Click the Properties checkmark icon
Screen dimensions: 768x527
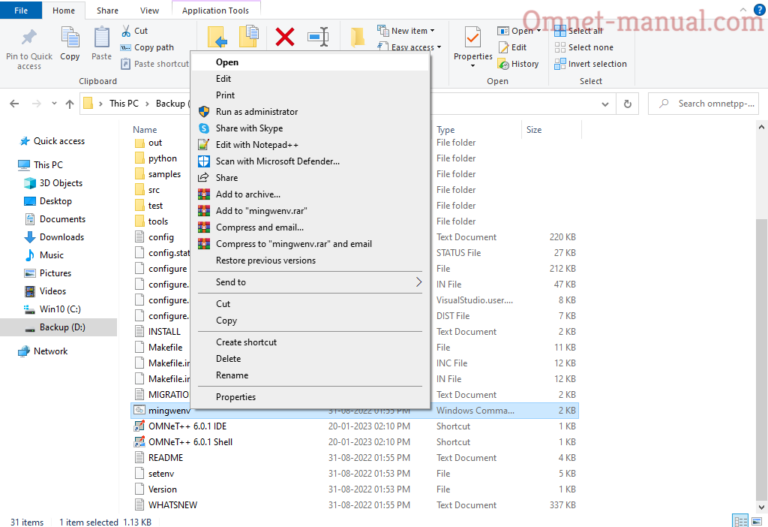coord(473,38)
